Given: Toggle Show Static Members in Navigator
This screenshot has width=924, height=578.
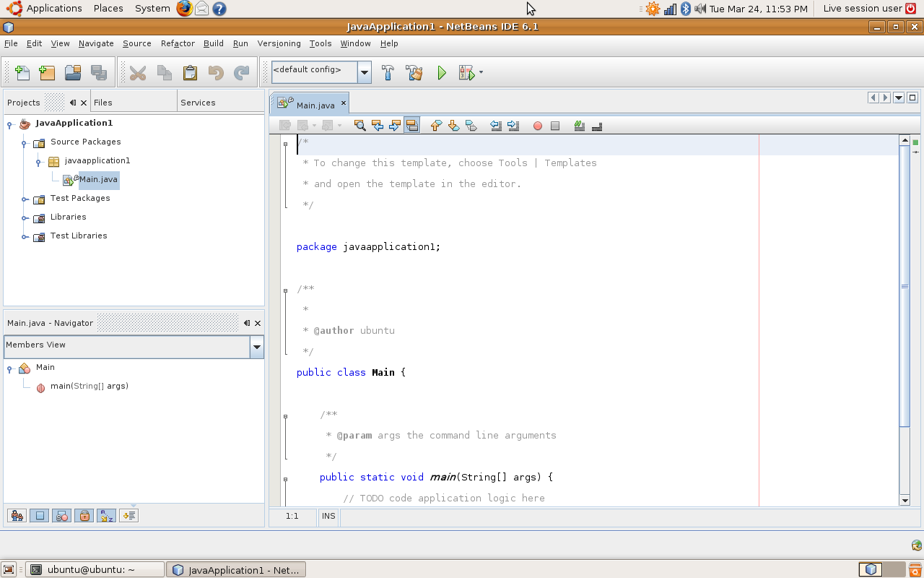Looking at the screenshot, I should coord(61,515).
